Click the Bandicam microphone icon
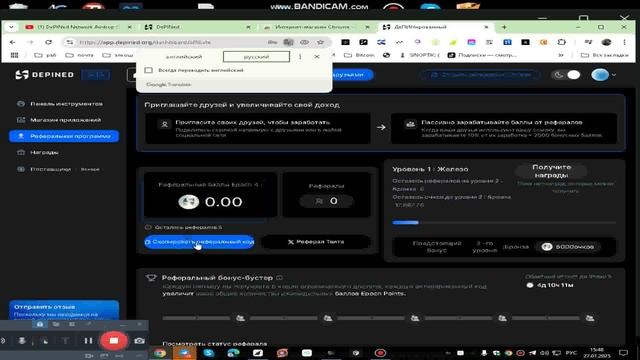This screenshot has width=640, height=360. pyautogui.click(x=22, y=340)
